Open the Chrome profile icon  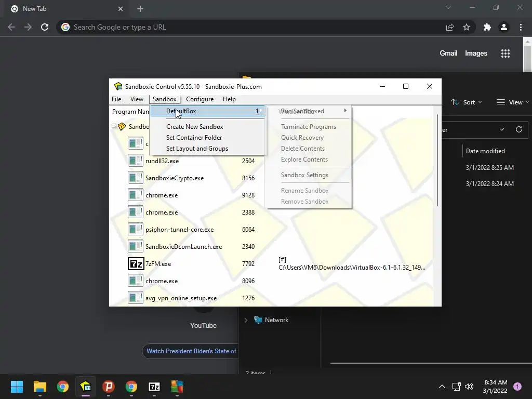504,27
